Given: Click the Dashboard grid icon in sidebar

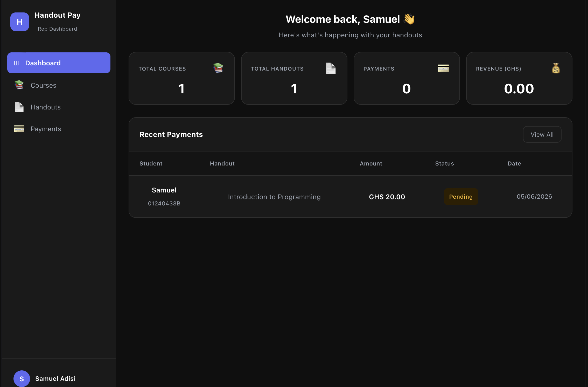Looking at the screenshot, I should [x=17, y=63].
